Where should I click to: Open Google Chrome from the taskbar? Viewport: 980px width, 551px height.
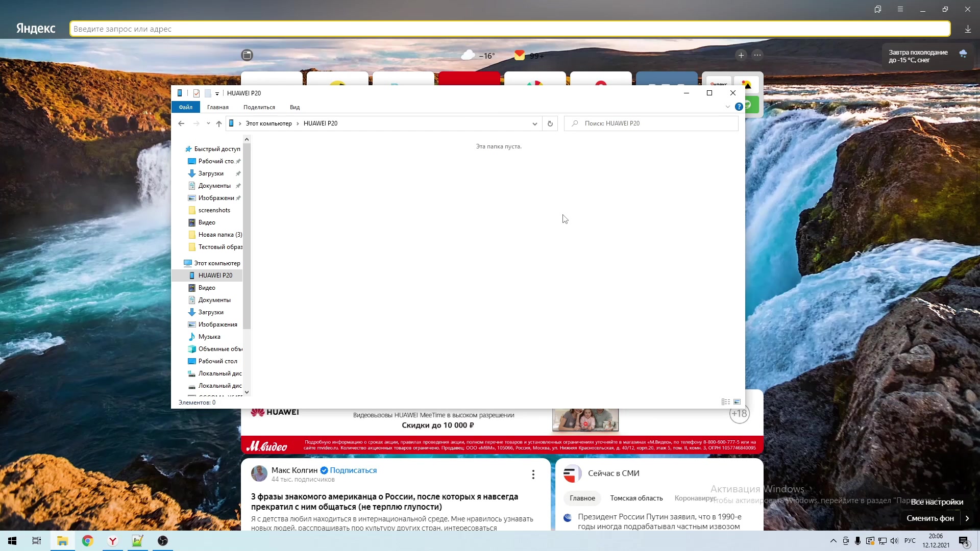88,541
